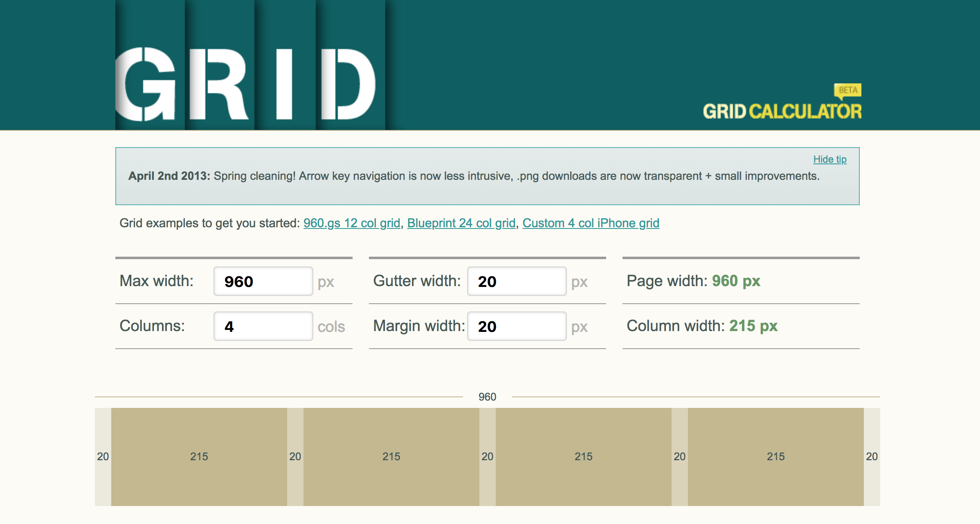Image resolution: width=980 pixels, height=524 pixels.
Task: Click the fourth 215 column block
Action: point(776,457)
